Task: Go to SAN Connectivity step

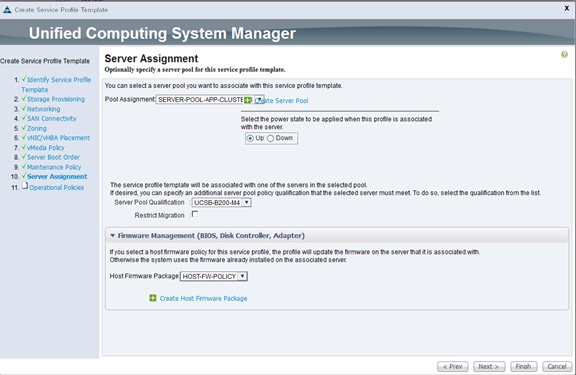Action: (x=52, y=119)
